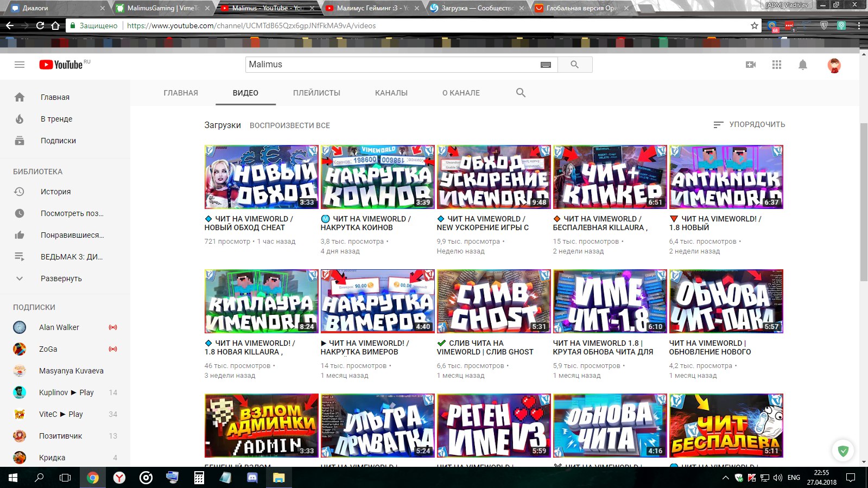Screen dimensions: 868x488
Task: Switch to the ПЛЕЙЛИСТЫ tab
Action: (316, 93)
